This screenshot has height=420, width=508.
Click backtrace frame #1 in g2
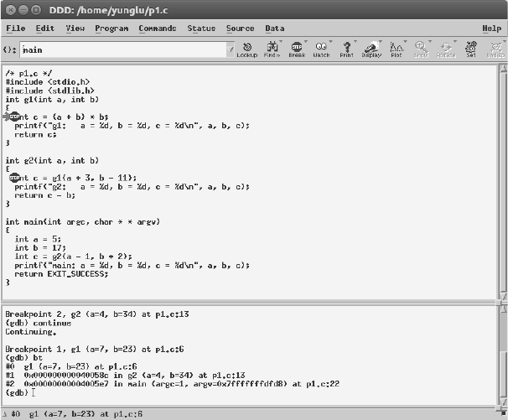pyautogui.click(x=126, y=376)
